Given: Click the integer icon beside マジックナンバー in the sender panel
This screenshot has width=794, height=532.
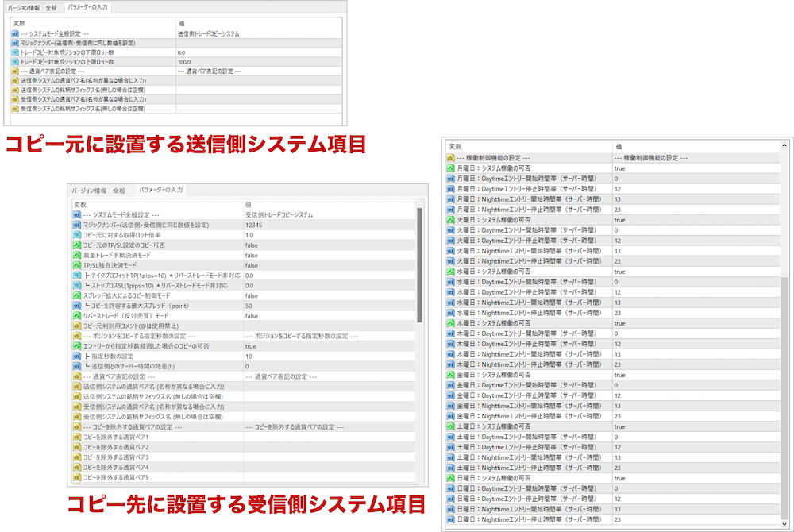Looking at the screenshot, I should pyautogui.click(x=13, y=44).
